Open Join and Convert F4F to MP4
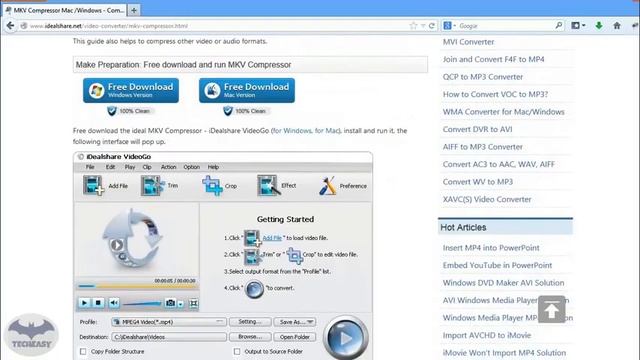Screen dimensions: 640x360 pos(493,59)
